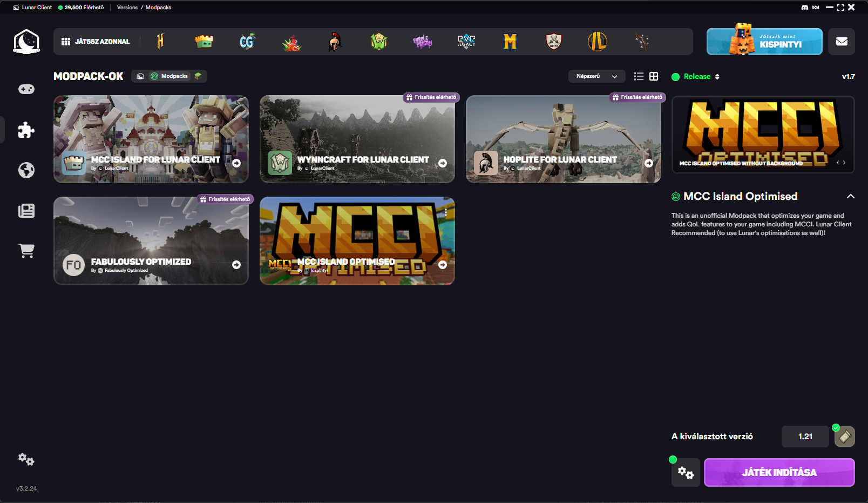The width and height of the screenshot is (868, 503).
Task: Click the MODPACK-OK heading
Action: click(x=89, y=76)
